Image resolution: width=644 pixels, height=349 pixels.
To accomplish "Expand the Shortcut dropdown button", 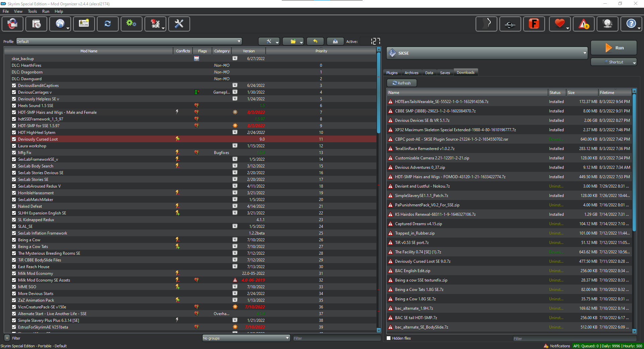I will (634, 62).
